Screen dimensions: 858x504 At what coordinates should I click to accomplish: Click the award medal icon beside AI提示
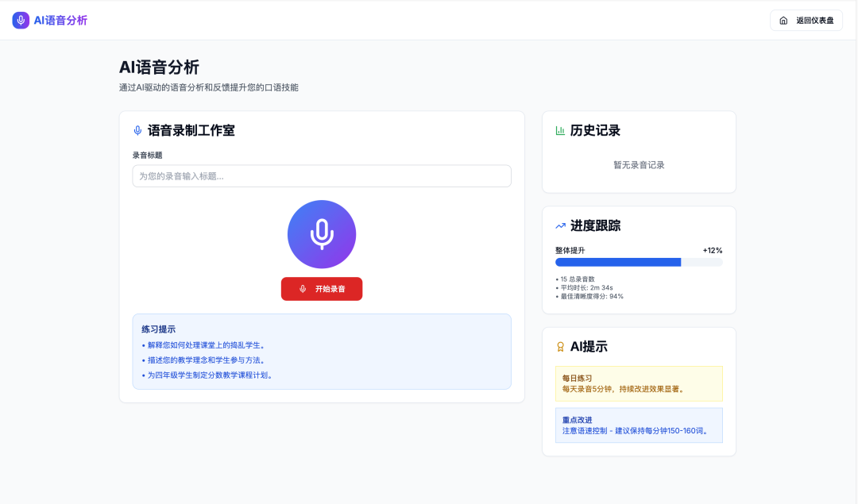560,347
